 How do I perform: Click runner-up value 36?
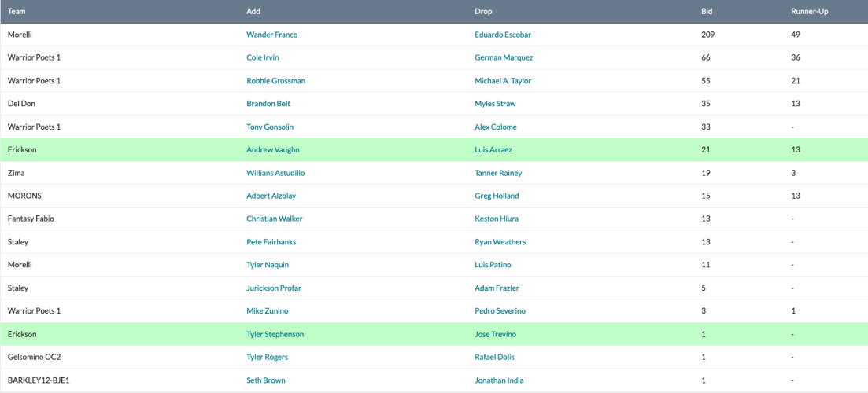point(796,57)
